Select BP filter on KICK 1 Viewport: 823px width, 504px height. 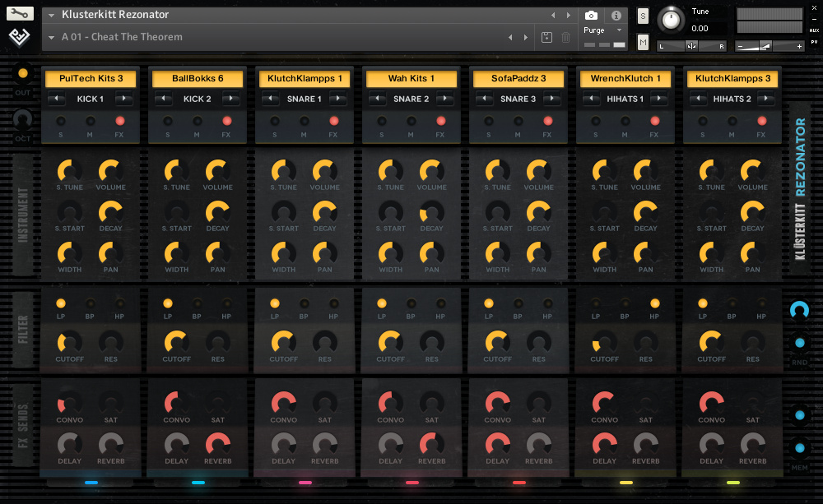point(91,303)
